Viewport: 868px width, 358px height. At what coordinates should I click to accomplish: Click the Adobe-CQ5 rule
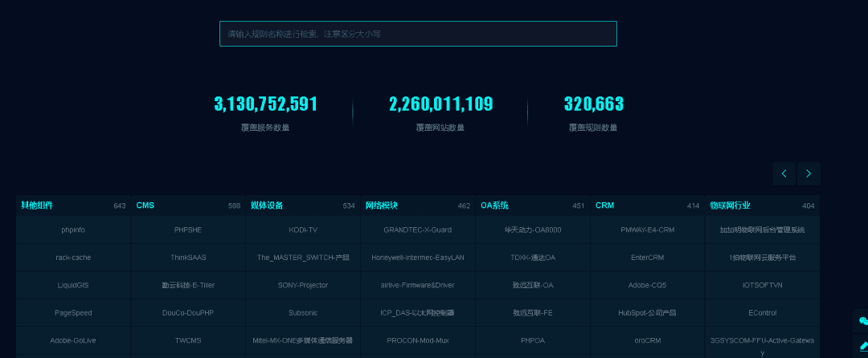[647, 285]
